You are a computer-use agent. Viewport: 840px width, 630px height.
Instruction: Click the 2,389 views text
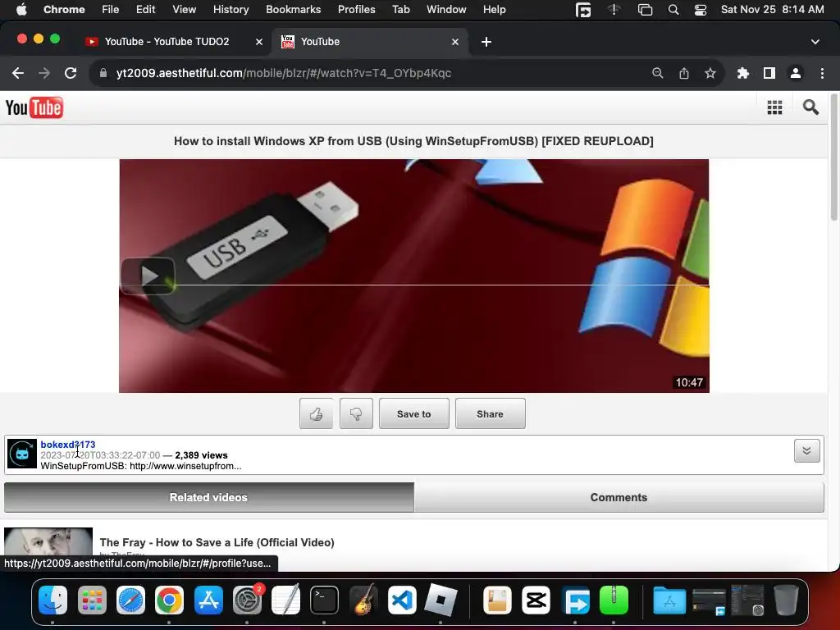(202, 455)
